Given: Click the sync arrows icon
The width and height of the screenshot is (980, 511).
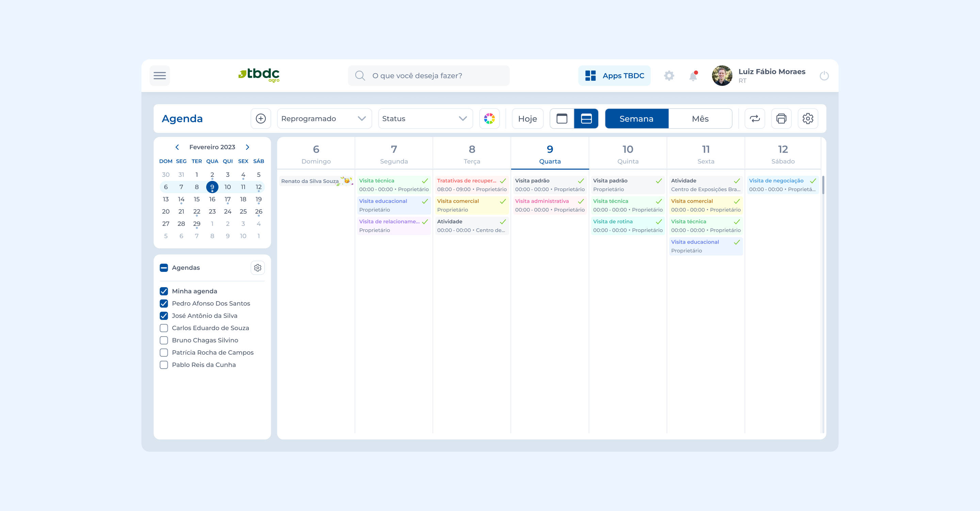Looking at the screenshot, I should tap(754, 119).
